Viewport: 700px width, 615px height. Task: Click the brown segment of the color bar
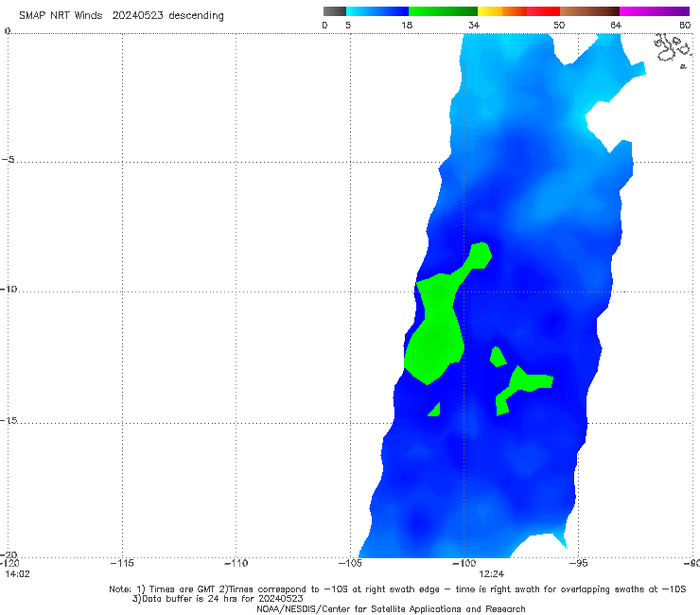(589, 11)
